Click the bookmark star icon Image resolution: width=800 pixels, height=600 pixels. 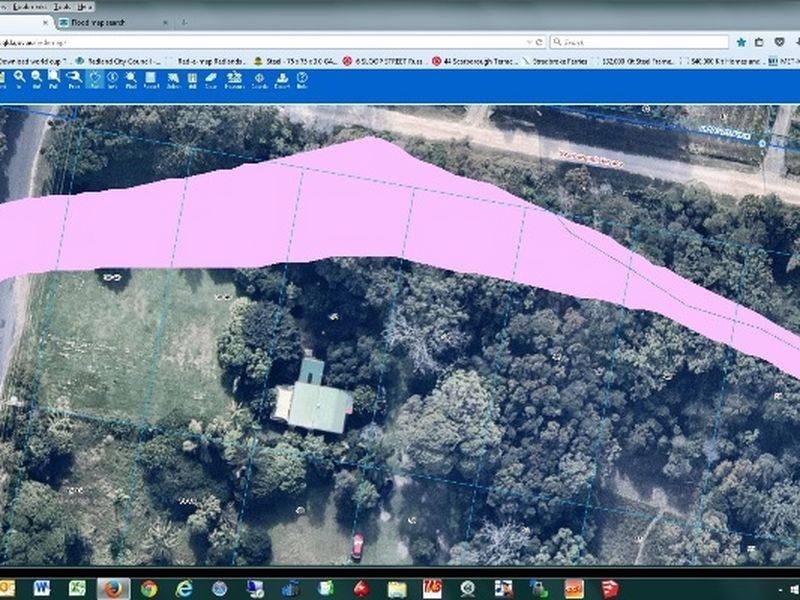coord(741,42)
